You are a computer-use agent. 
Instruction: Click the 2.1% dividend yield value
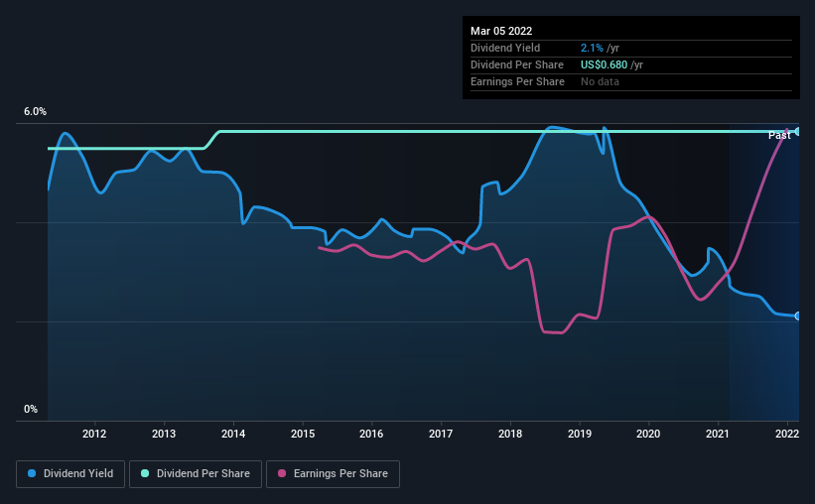pyautogui.click(x=592, y=48)
